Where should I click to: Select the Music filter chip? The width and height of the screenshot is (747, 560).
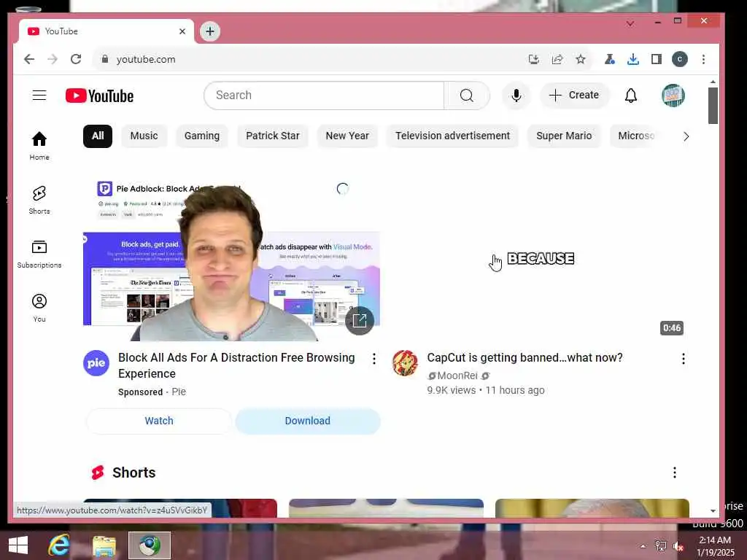tap(144, 136)
